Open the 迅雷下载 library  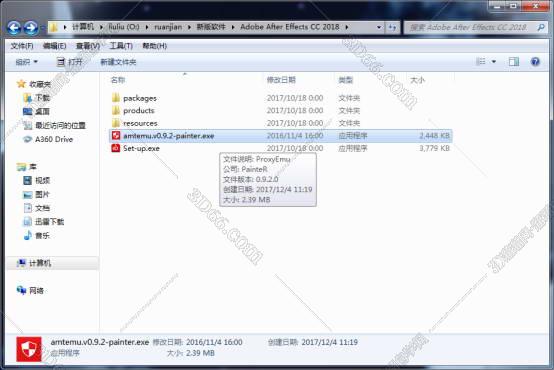click(49, 222)
